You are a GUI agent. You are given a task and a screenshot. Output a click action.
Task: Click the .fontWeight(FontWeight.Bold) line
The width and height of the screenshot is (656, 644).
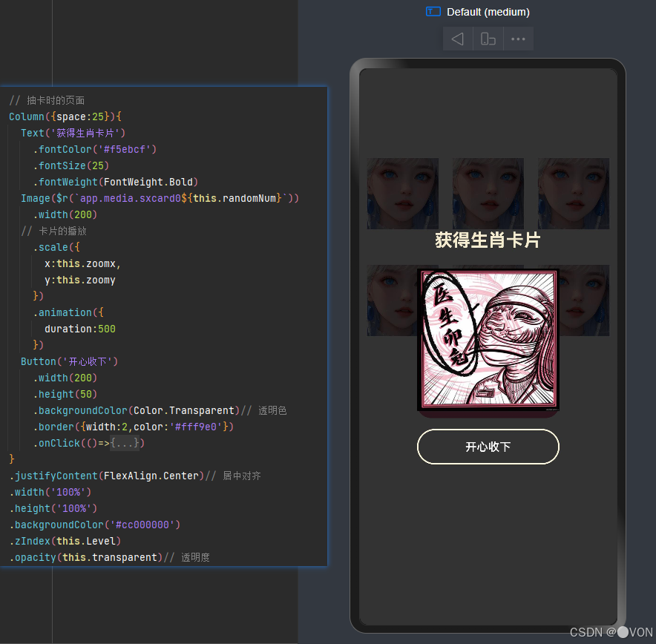[x=116, y=182]
